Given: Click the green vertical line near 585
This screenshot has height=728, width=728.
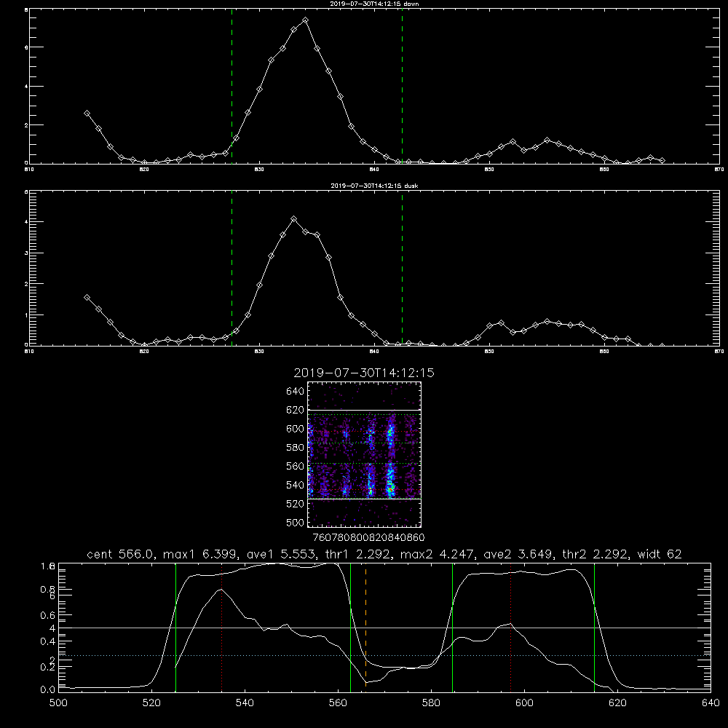Looking at the screenshot, I should pyautogui.click(x=452, y=628).
